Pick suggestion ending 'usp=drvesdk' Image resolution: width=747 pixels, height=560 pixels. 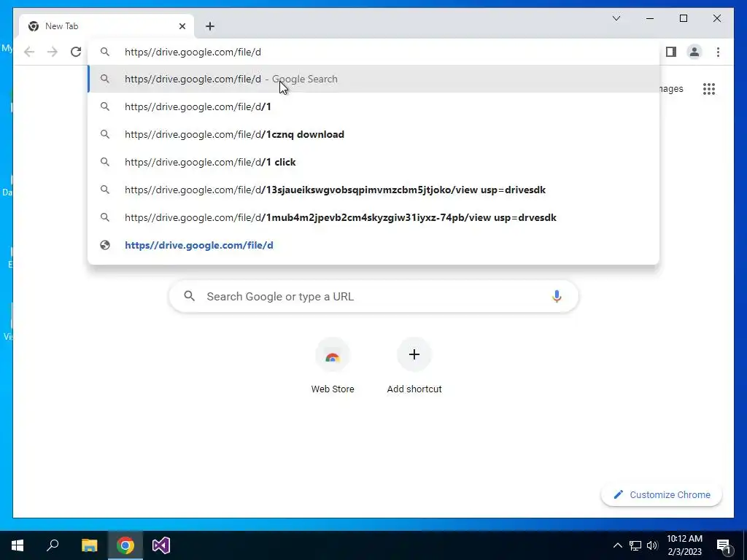click(373, 217)
